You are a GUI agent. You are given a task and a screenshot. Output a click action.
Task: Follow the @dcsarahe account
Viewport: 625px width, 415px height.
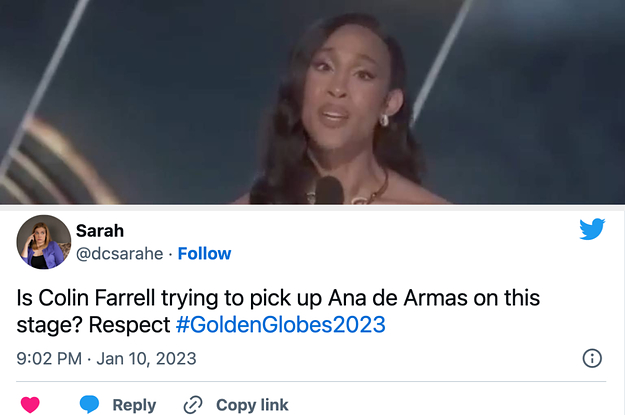(x=205, y=254)
